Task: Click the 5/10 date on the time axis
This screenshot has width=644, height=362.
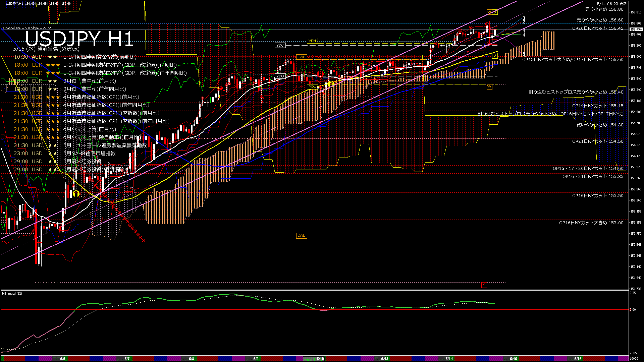Action: pos(320,359)
